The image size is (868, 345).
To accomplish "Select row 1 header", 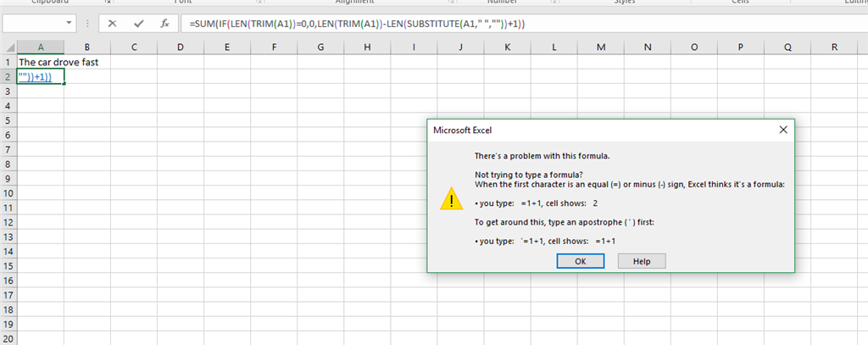I will pos(8,62).
